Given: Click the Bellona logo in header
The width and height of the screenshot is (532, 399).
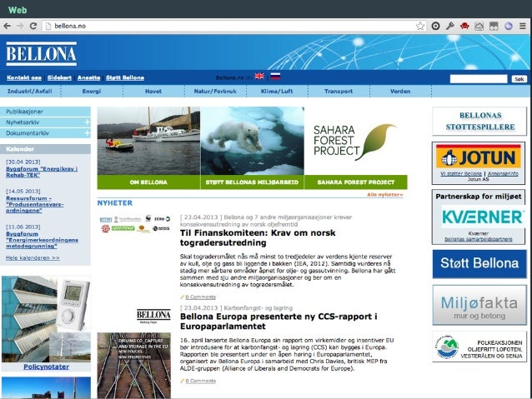Looking at the screenshot, I should click(x=42, y=53).
